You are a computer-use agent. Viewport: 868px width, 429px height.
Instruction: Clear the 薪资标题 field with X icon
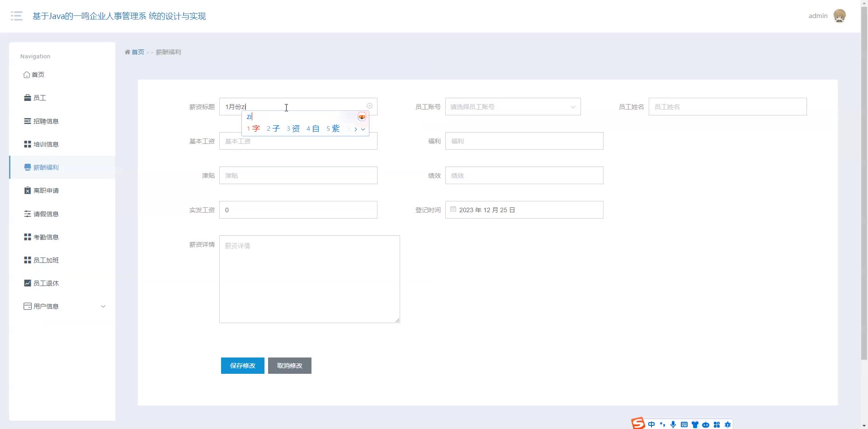pyautogui.click(x=370, y=106)
